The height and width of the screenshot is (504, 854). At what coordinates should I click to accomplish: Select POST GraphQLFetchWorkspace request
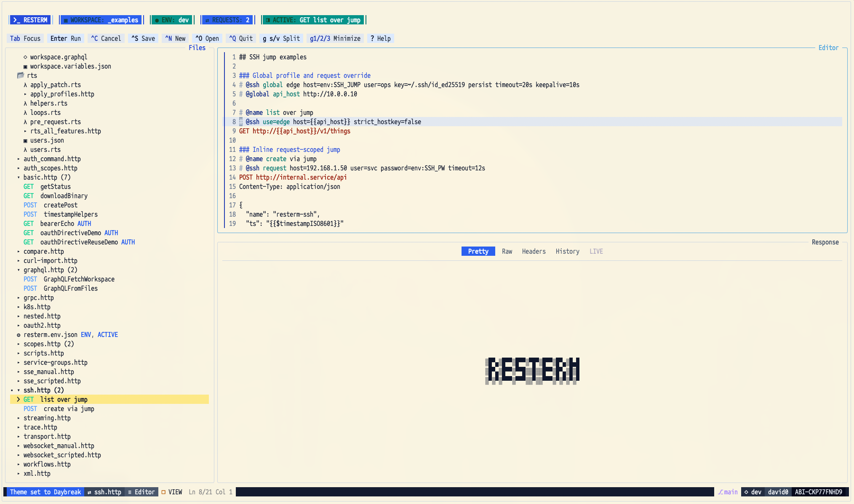69,279
